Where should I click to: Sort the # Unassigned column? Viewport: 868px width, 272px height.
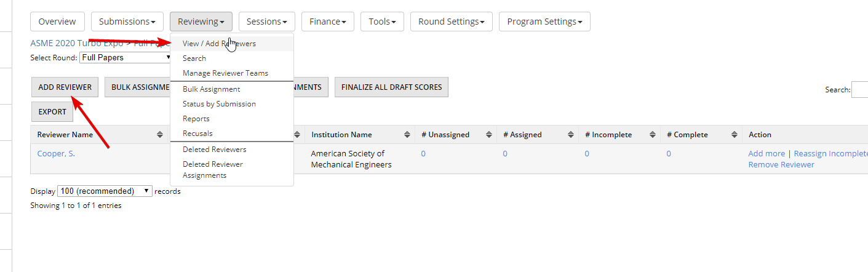(x=488, y=135)
